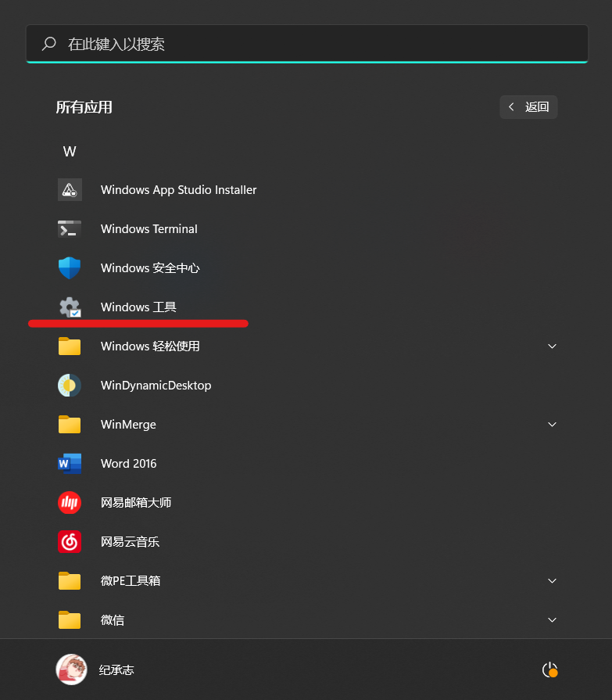612x700 pixels.
Task: Click the letter W section header
Action: pos(70,151)
